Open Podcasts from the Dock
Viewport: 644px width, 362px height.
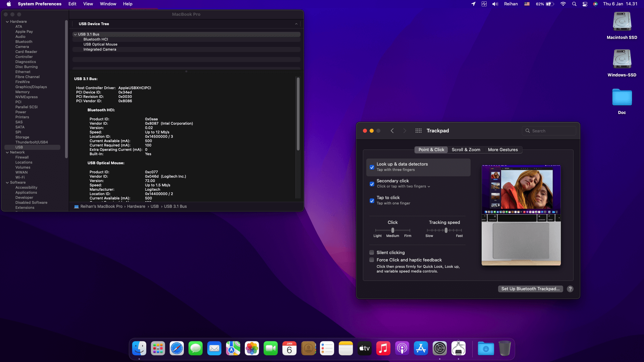[402, 349]
